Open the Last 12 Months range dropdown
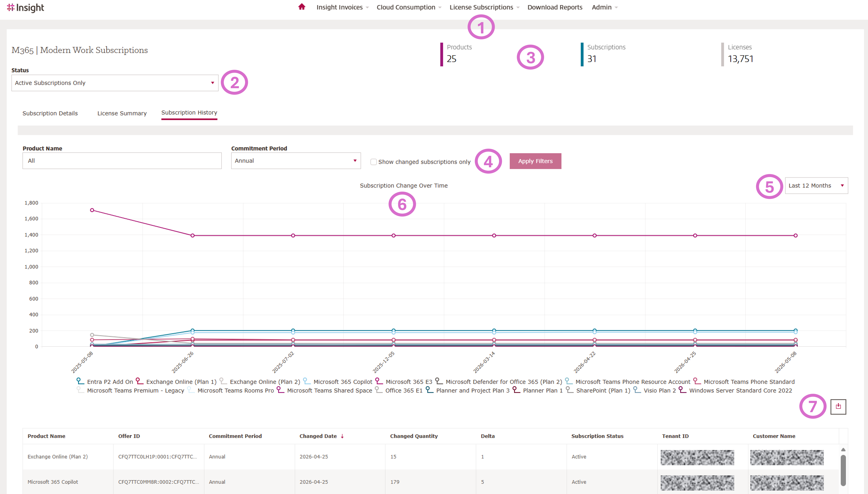Image resolution: width=868 pixels, height=494 pixels. tap(816, 186)
